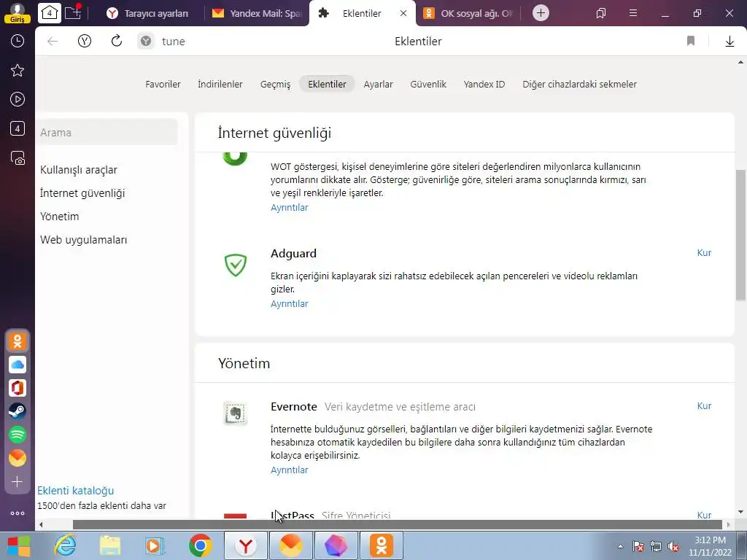This screenshot has width=747, height=560.
Task: Launch Google Chrome from the taskbar
Action: pyautogui.click(x=201, y=546)
